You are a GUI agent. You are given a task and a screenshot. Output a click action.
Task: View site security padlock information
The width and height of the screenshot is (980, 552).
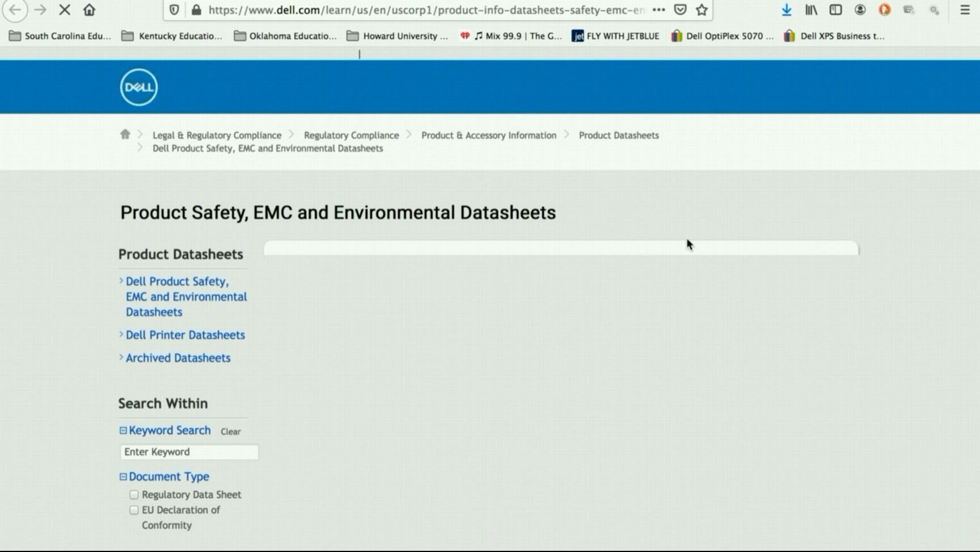pos(196,10)
